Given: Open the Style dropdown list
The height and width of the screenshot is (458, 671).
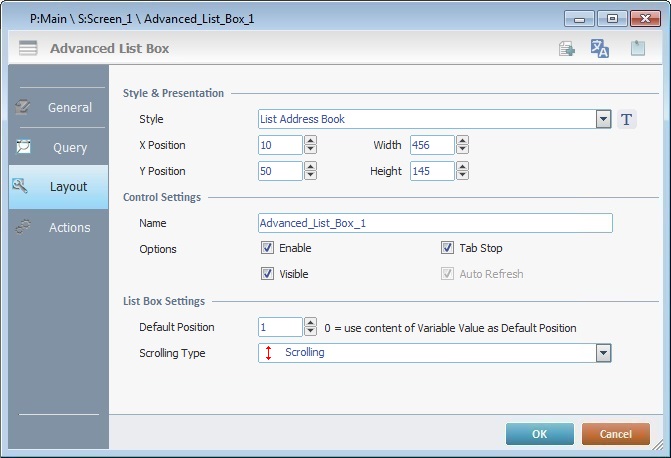Looking at the screenshot, I should pyautogui.click(x=602, y=119).
